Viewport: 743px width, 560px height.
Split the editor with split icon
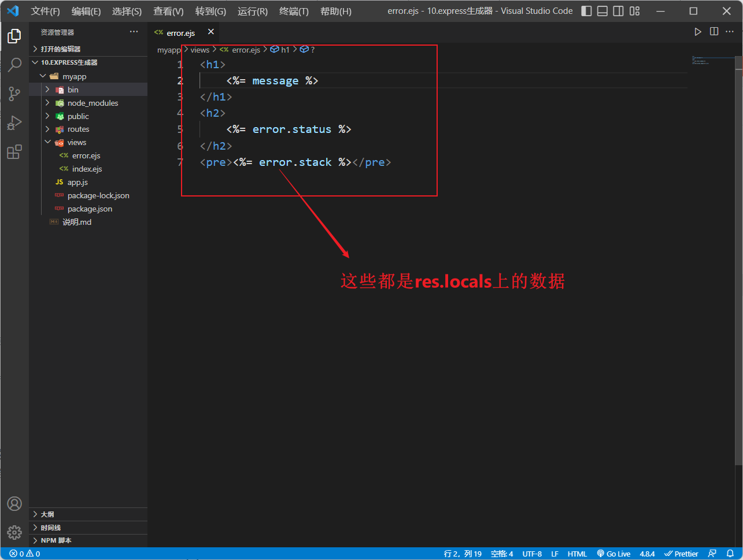pyautogui.click(x=714, y=32)
